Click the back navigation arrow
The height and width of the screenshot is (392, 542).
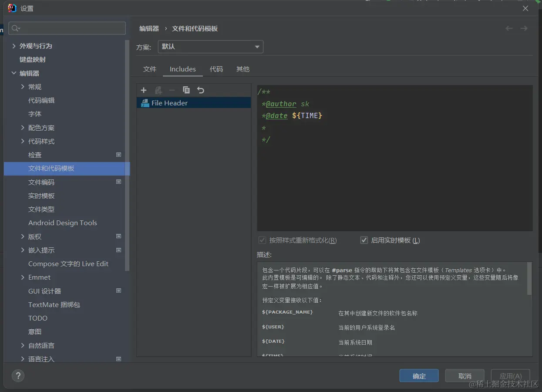509,28
